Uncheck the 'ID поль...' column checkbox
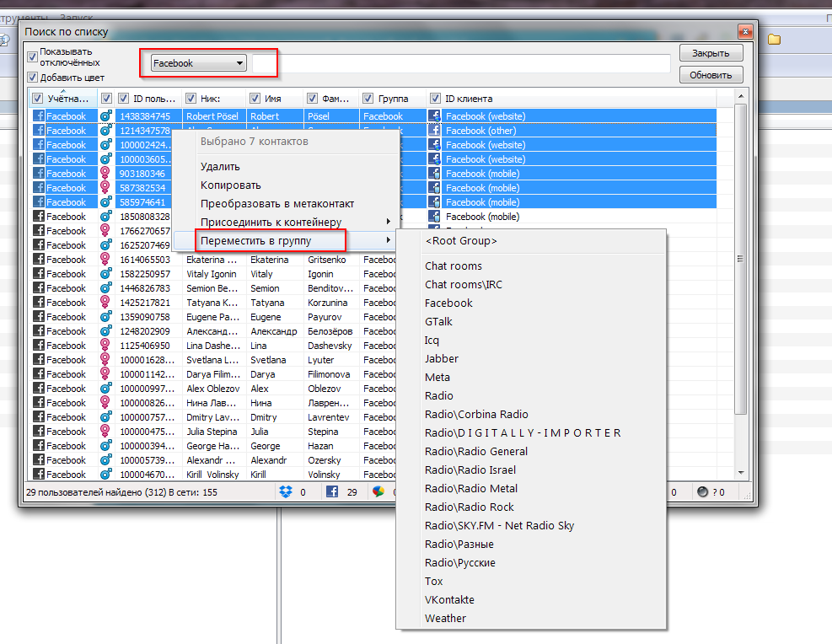The image size is (832, 644). 123,98
